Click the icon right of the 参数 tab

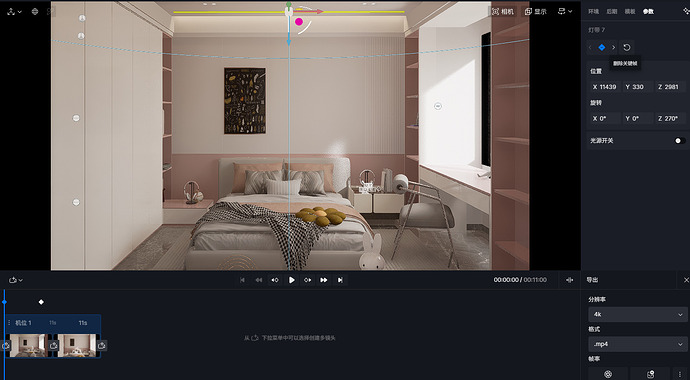[x=686, y=11]
